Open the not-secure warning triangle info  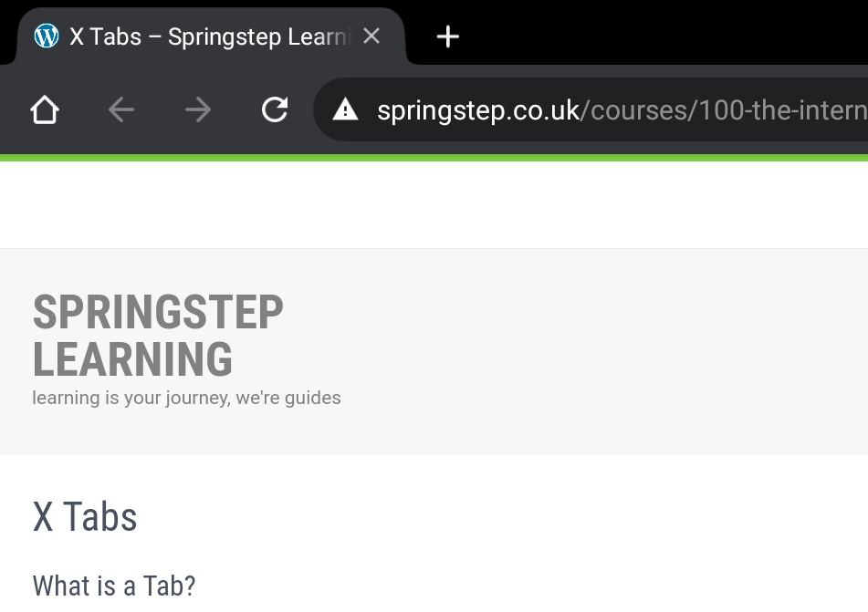coord(345,110)
